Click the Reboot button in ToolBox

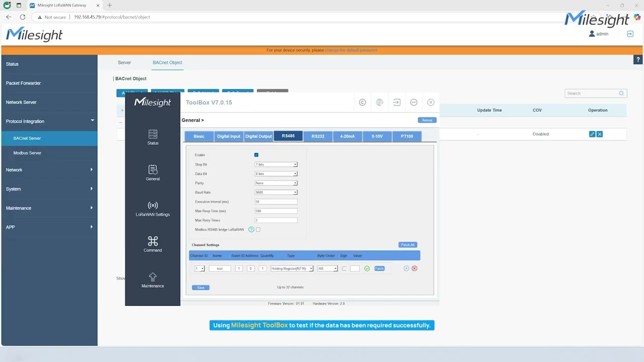pos(427,120)
